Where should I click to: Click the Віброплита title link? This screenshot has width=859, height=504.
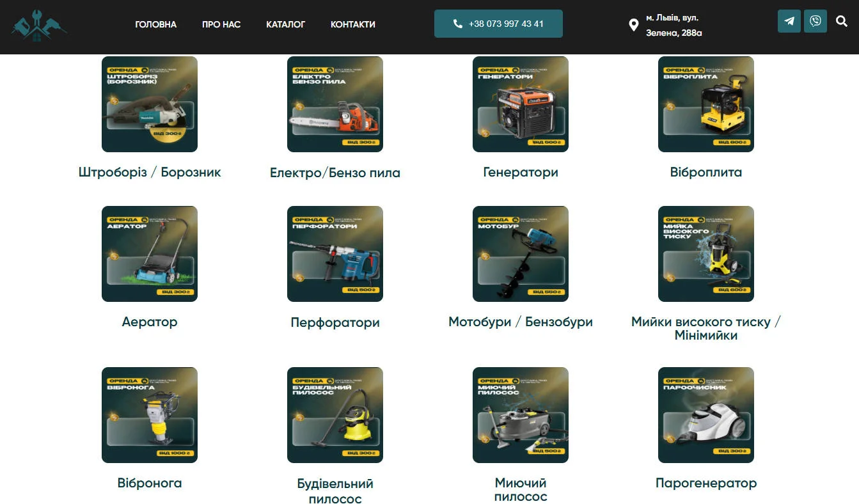tap(706, 172)
